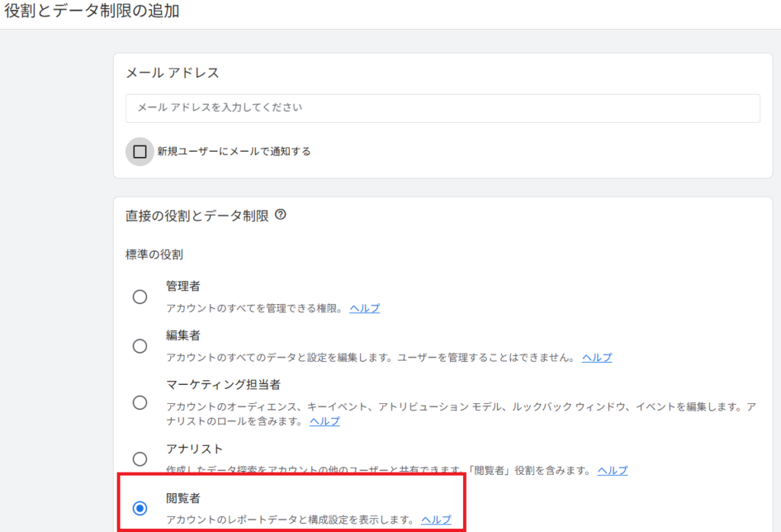Open the ヘルプ link for 管理者 role

click(x=365, y=309)
